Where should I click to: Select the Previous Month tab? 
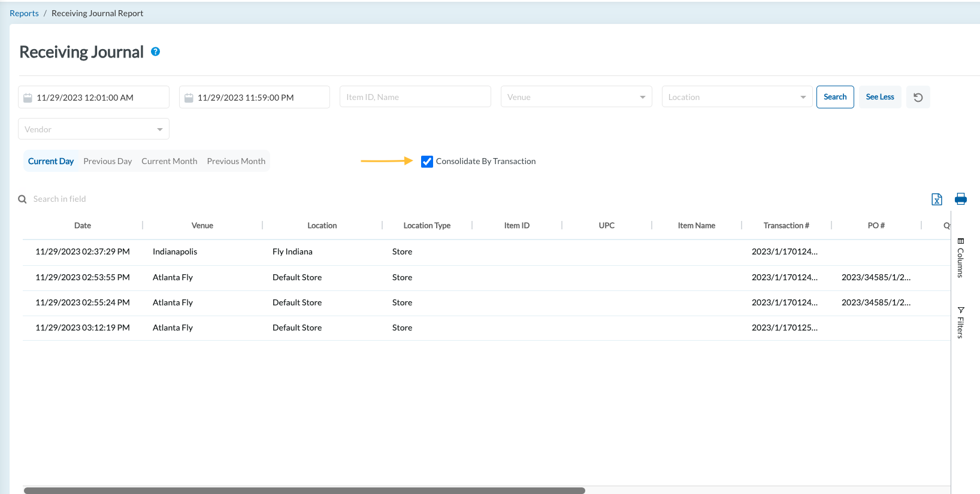tap(236, 161)
